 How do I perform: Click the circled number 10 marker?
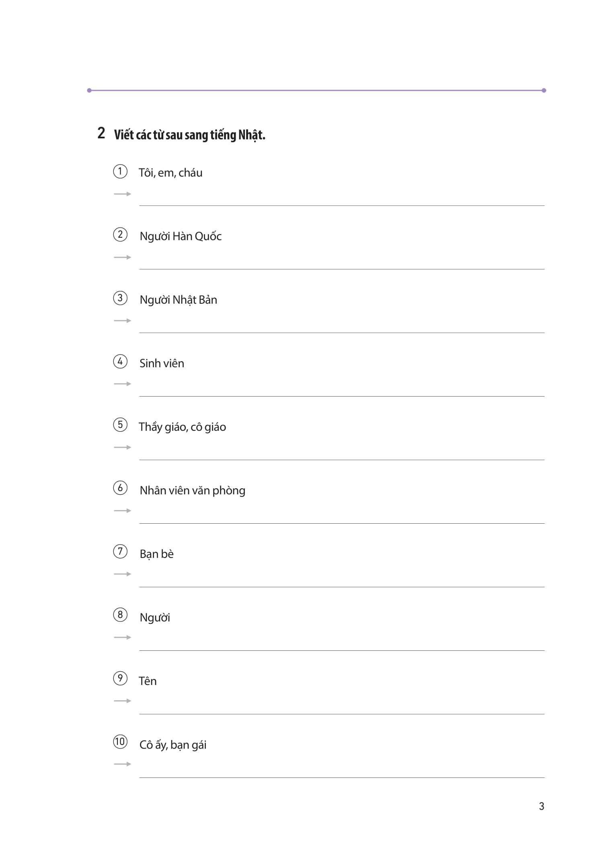120,742
